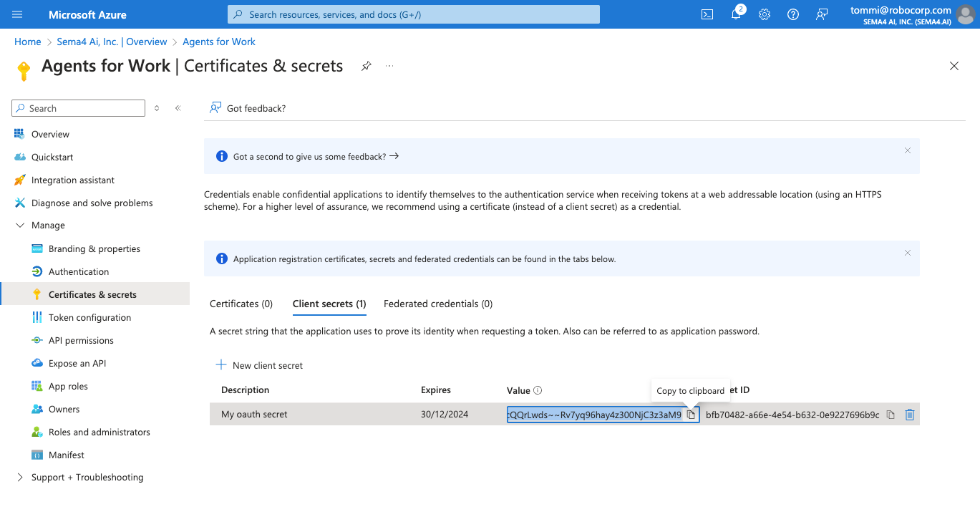The image size is (980, 527).
Task: Copy the Secret ID to clipboard
Action: point(891,415)
